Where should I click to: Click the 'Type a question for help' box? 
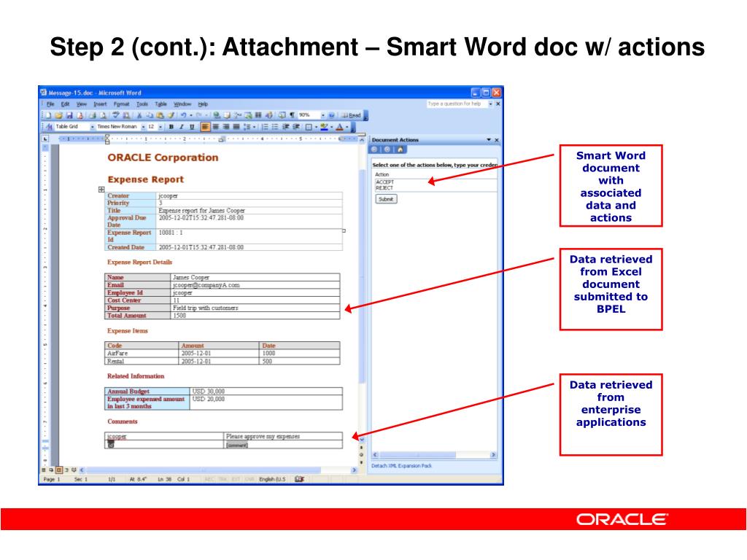457,104
